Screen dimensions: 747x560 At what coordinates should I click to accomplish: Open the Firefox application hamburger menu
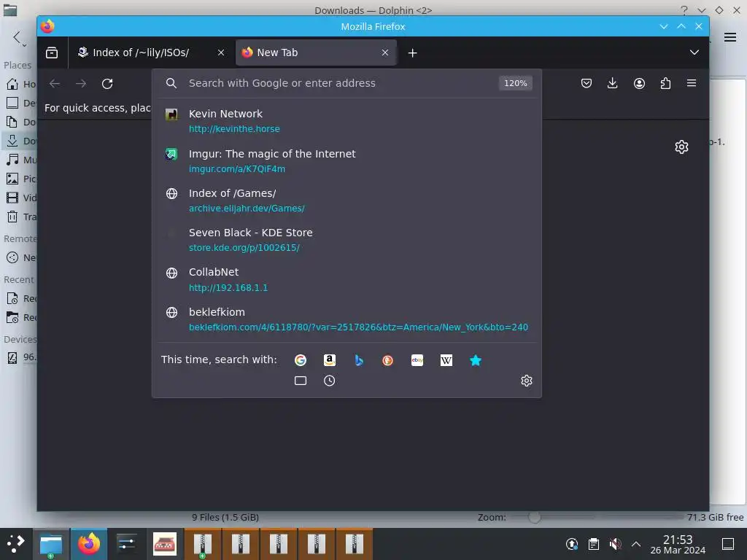(692, 83)
